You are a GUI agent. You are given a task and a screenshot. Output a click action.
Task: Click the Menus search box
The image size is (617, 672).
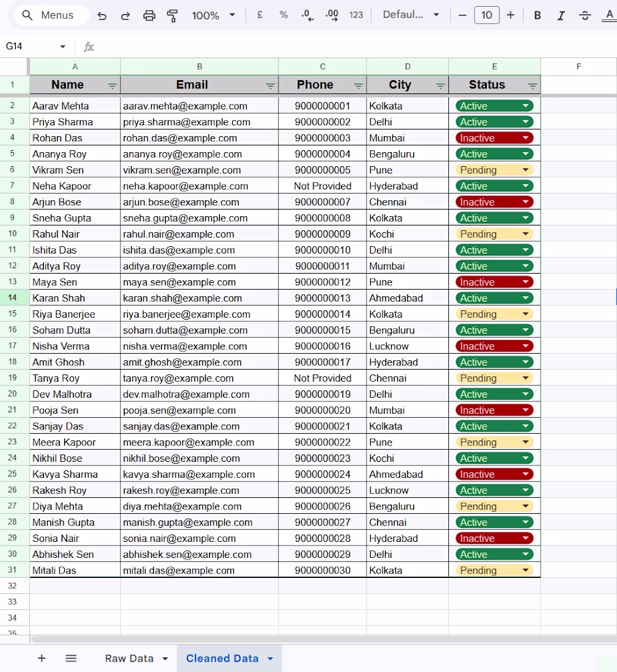tap(52, 15)
